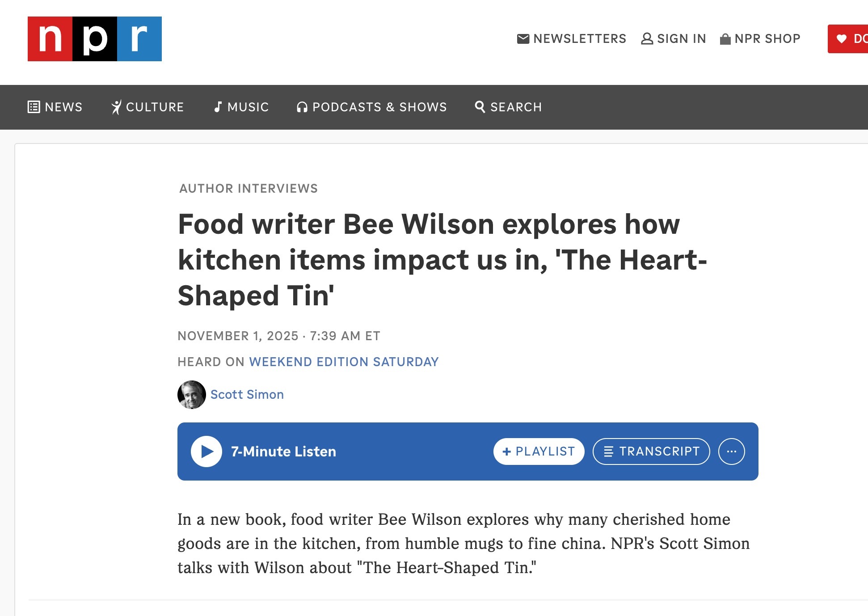Screen dimensions: 868x616
Task: Open Weekend Edition Saturday link
Action: coord(344,362)
